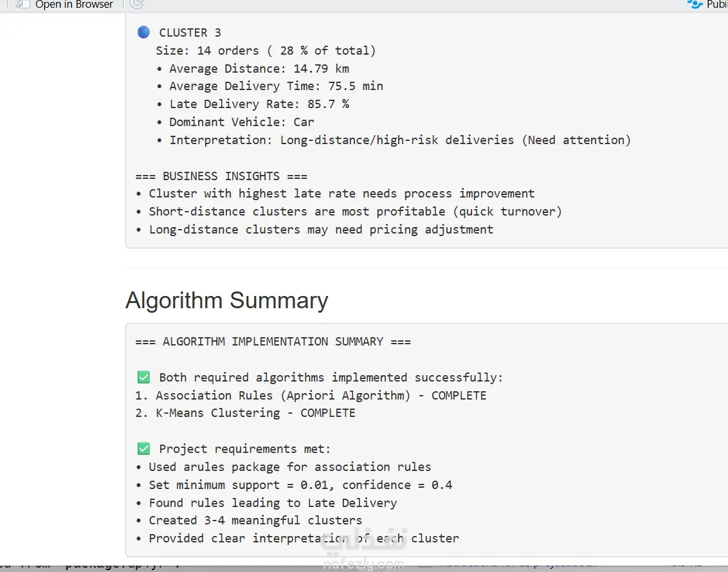The width and height of the screenshot is (728, 572).
Task: Click the blue circle icon beside CLUSTER 3
Action: click(143, 32)
